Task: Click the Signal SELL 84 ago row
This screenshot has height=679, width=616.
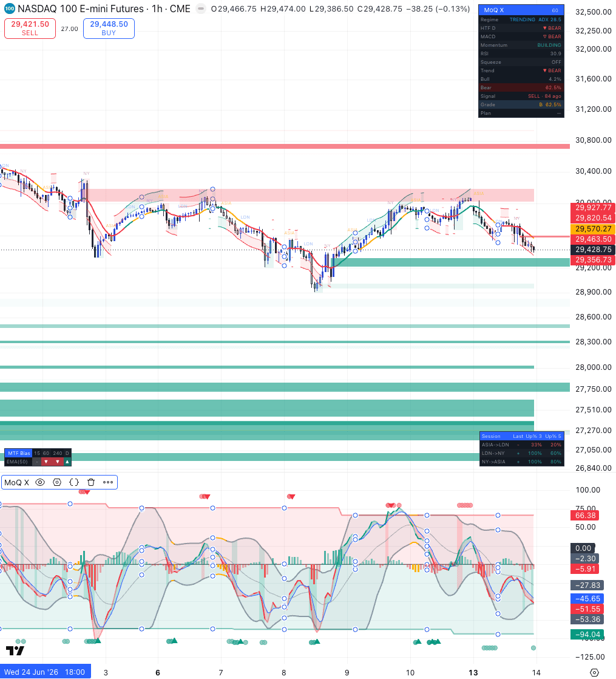Action: pyautogui.click(x=521, y=96)
